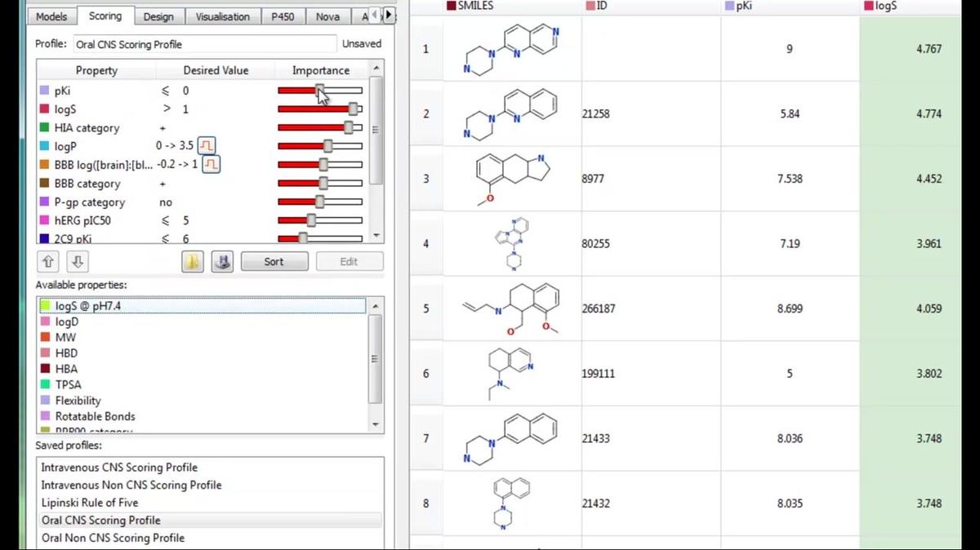Expand hidden tabs with the right arrow control
980x550 pixels.
coord(390,15)
